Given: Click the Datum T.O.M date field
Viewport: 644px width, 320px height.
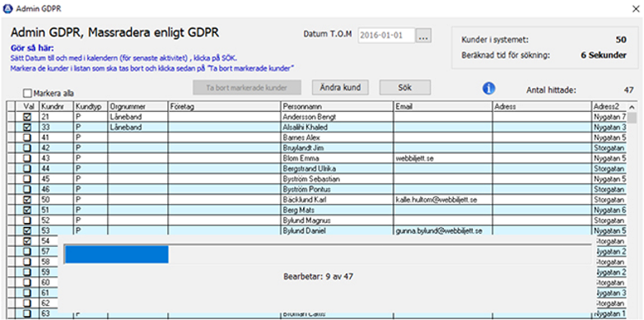Looking at the screenshot, I should pos(386,35).
